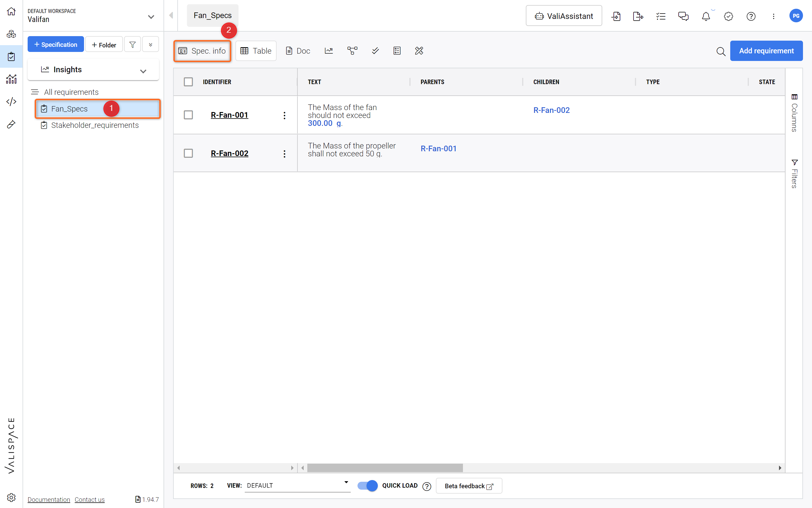Open the scripting code module icon

tap(11, 102)
